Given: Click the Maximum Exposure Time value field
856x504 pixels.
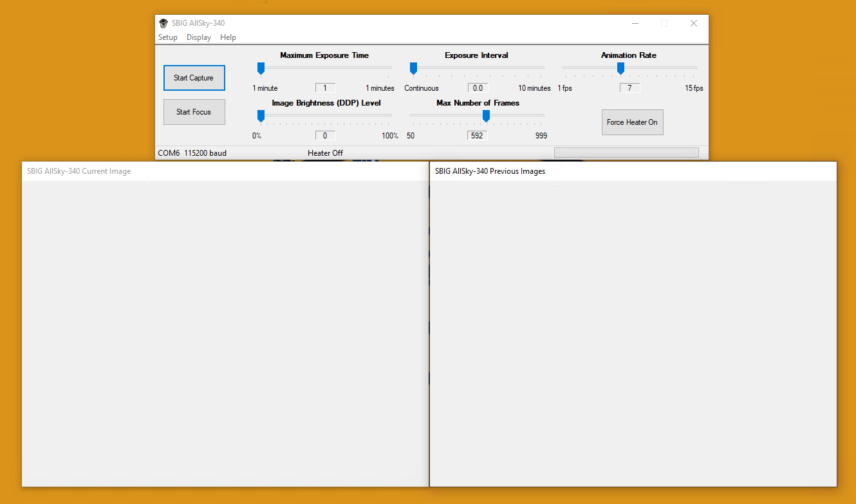Looking at the screenshot, I should tap(325, 88).
